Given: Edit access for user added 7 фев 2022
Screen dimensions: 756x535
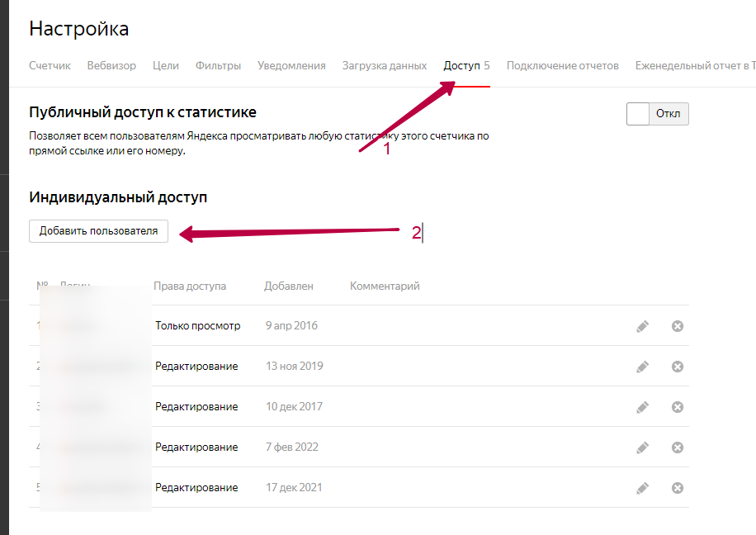Looking at the screenshot, I should click(642, 448).
